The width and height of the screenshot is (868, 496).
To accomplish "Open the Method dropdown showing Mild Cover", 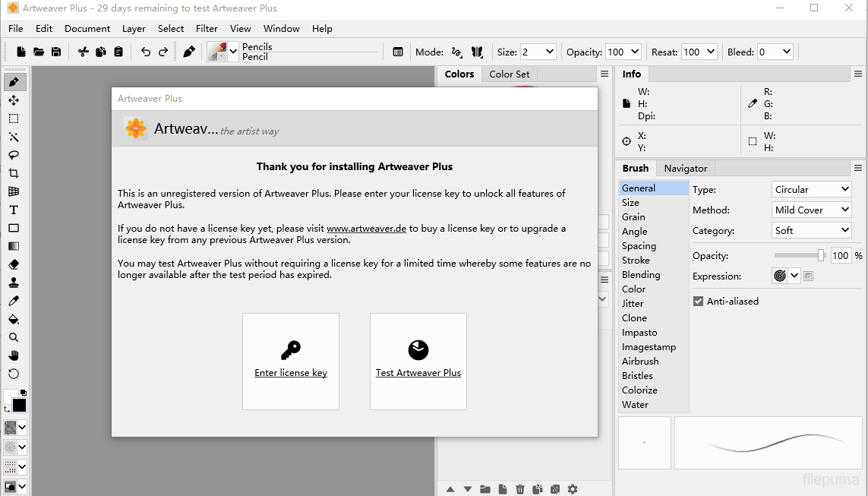I will tap(811, 210).
